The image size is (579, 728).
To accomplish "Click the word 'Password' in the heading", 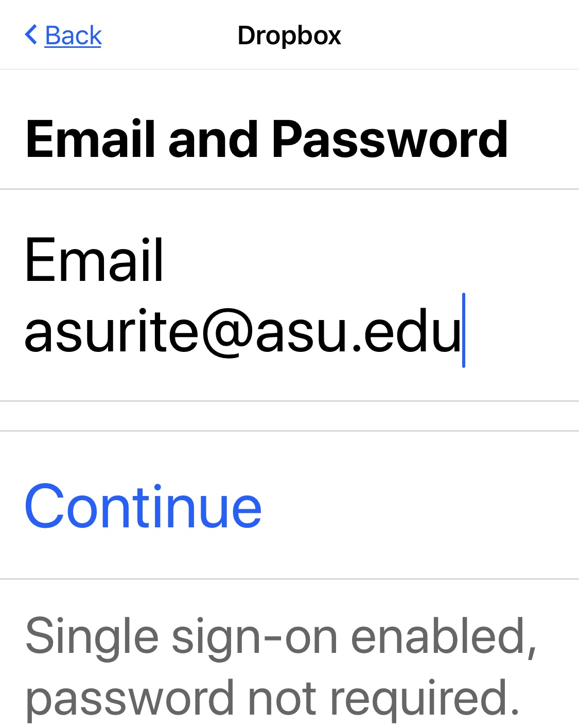I will pos(390,139).
